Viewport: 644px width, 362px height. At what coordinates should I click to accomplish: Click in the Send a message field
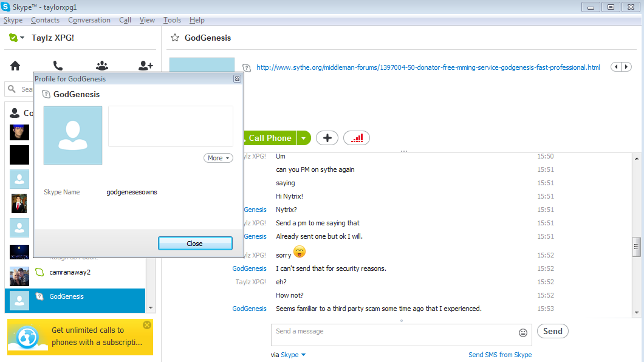(394, 335)
